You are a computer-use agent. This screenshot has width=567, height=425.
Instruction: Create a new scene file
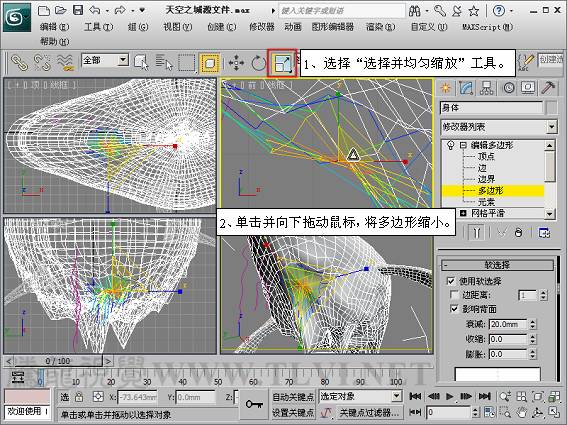tap(43, 10)
